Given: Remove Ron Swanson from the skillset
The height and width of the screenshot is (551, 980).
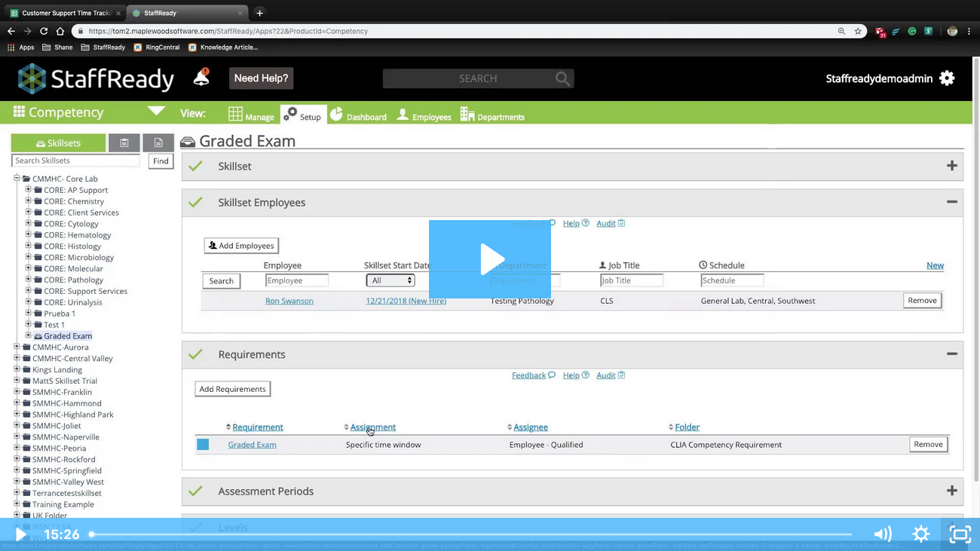Looking at the screenshot, I should coord(922,300).
